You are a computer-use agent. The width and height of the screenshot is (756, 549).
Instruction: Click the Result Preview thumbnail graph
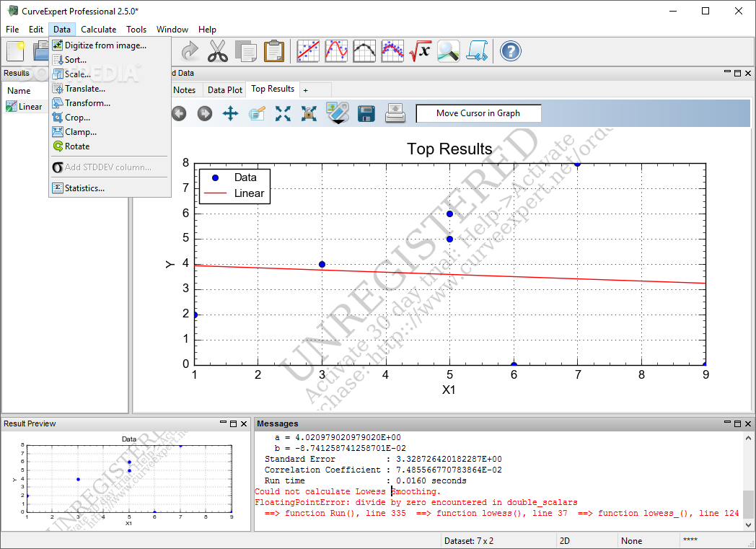[126, 481]
